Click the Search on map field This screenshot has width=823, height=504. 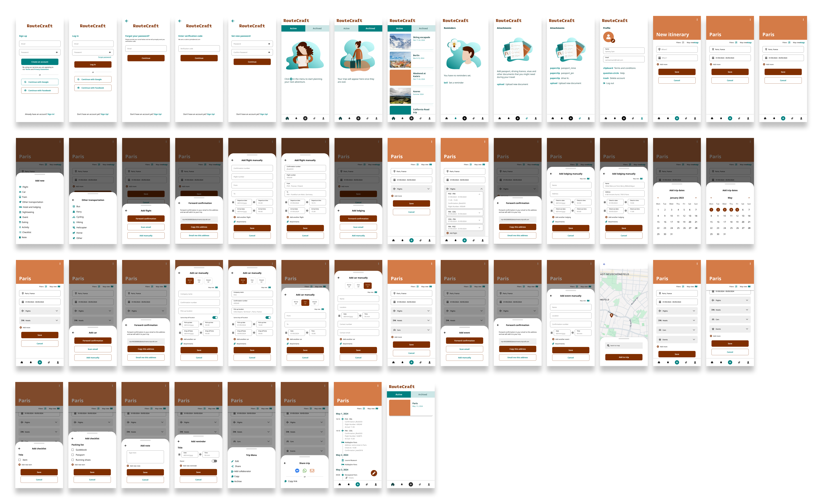pos(624,346)
